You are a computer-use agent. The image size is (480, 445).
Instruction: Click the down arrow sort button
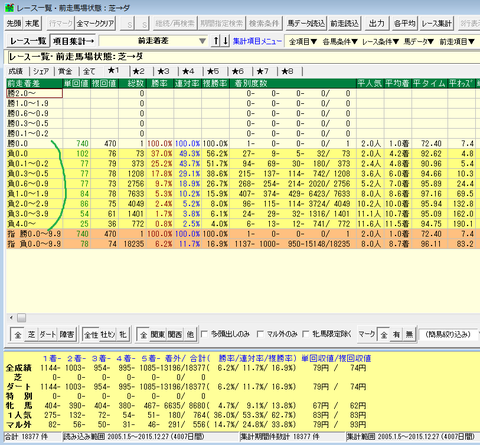[x=225, y=41]
